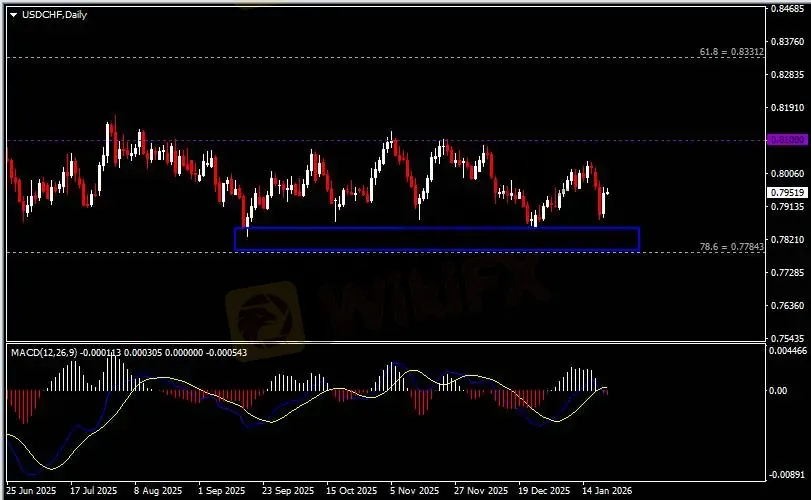Select the USDCHF,Daily chart title

pyautogui.click(x=54, y=14)
